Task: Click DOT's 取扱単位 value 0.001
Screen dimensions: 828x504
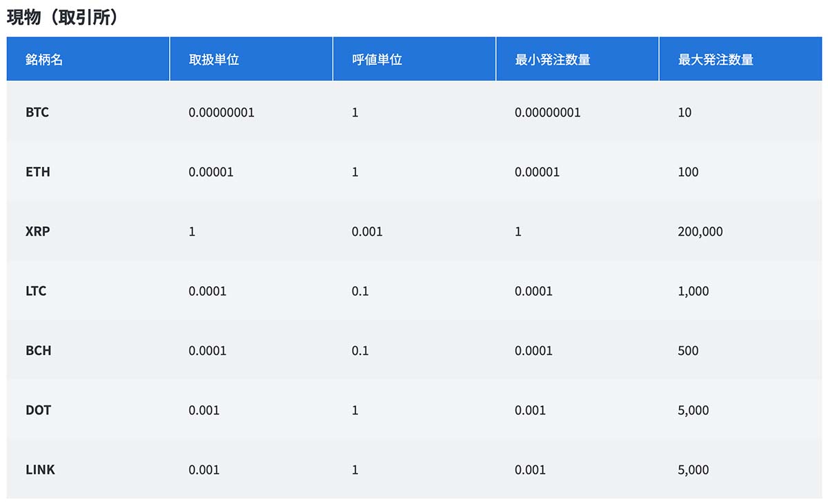Action: 204,410
